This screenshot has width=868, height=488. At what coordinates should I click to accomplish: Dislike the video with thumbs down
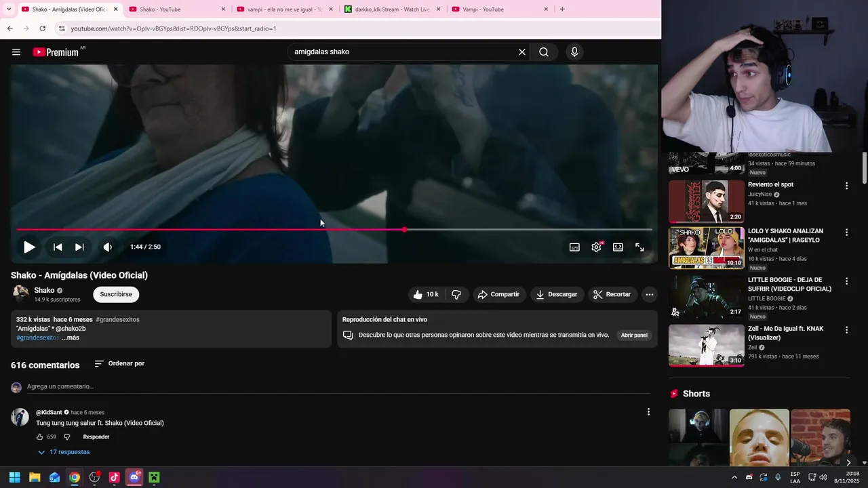[x=456, y=294]
